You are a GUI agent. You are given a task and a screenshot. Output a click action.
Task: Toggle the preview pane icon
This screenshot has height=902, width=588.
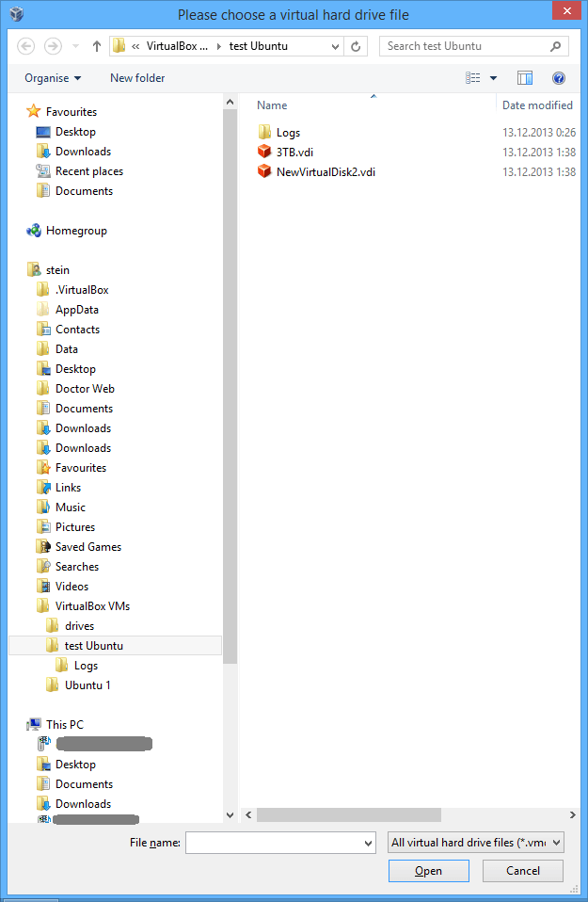525,78
